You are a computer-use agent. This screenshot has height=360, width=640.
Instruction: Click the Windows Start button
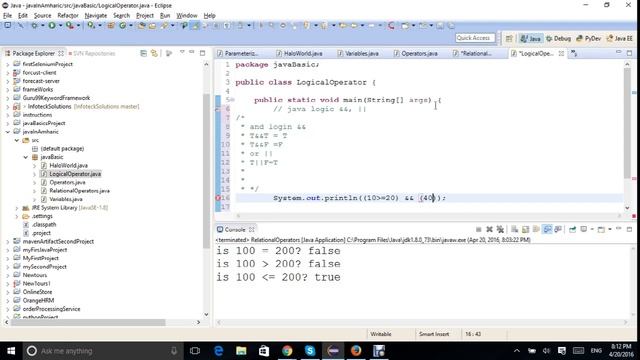click(x=11, y=351)
